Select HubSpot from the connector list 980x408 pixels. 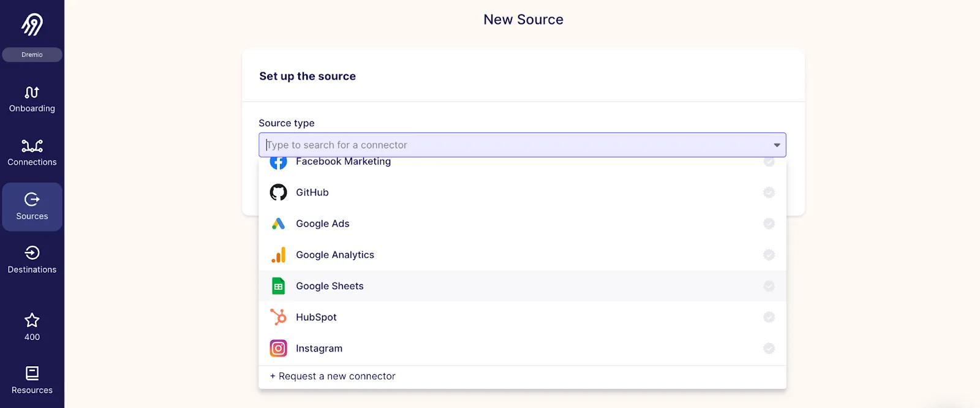316,317
